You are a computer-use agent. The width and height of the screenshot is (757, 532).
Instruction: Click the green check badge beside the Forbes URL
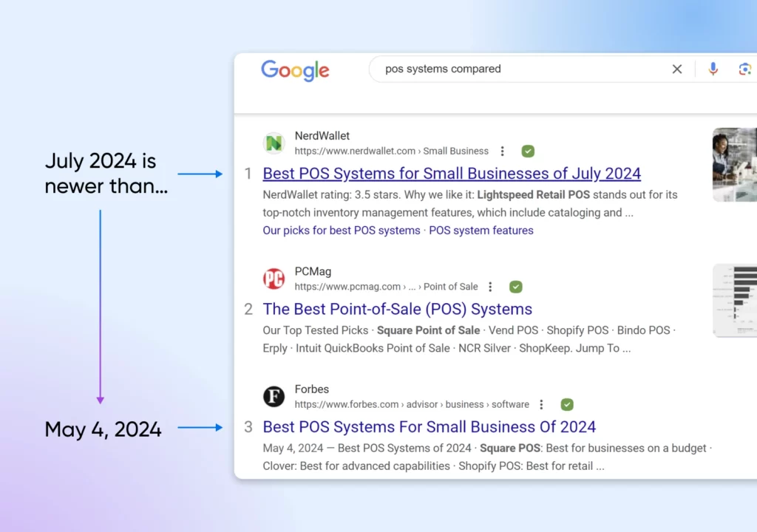pos(567,405)
